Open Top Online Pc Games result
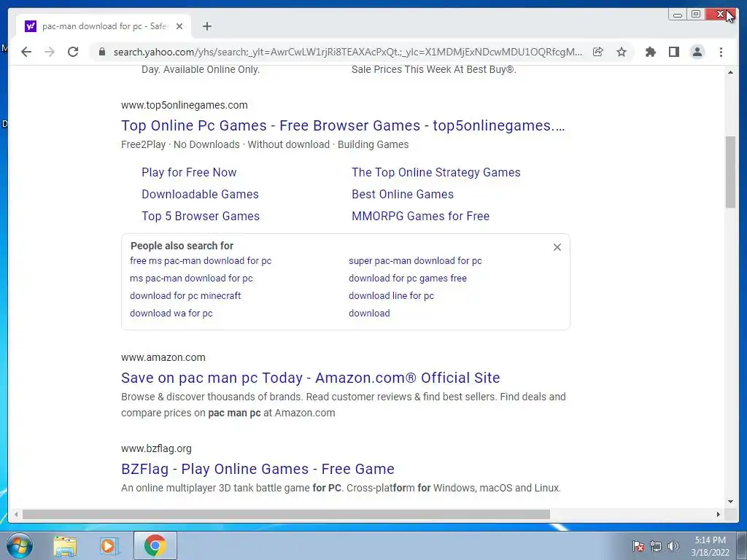Viewport: 747px width, 560px height. point(343,125)
